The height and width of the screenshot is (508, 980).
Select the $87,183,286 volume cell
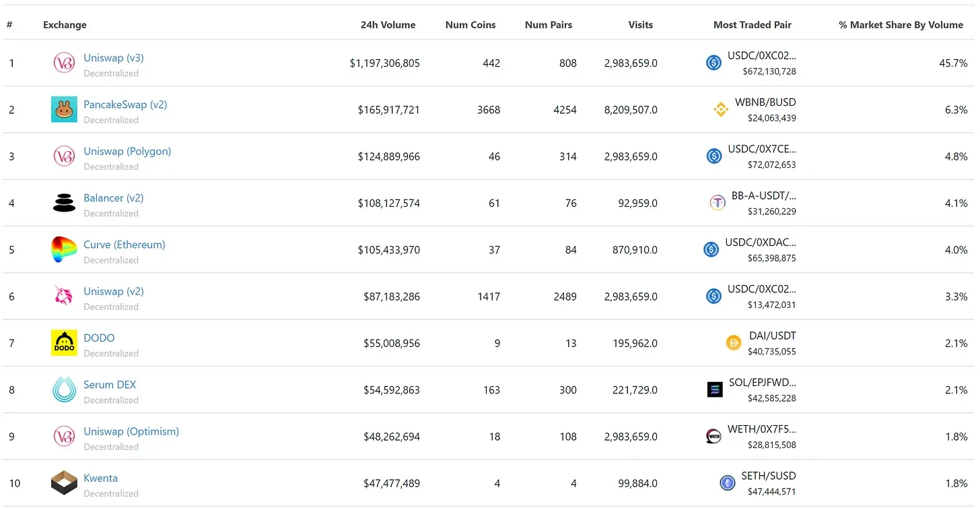[392, 296]
